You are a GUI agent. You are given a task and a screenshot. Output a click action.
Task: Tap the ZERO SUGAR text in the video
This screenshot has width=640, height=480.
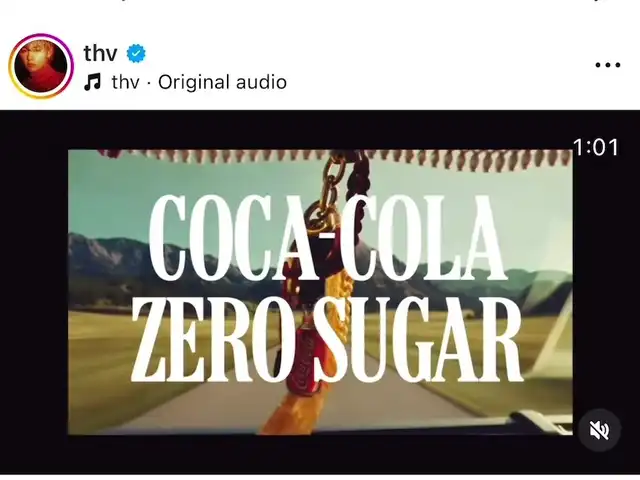click(x=327, y=339)
